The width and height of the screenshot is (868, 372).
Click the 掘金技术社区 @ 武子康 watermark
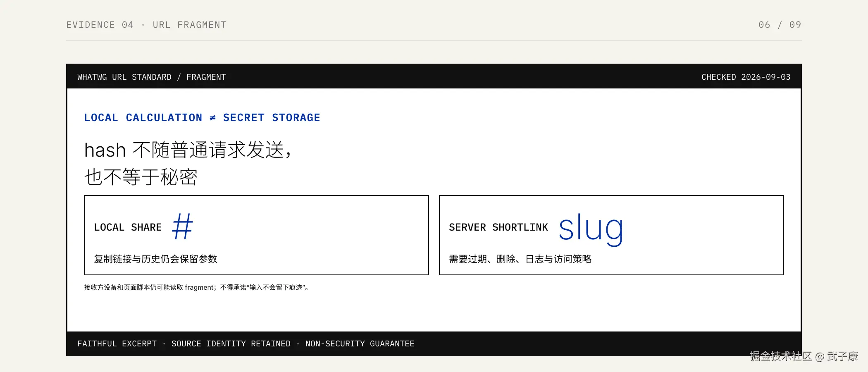point(804,356)
